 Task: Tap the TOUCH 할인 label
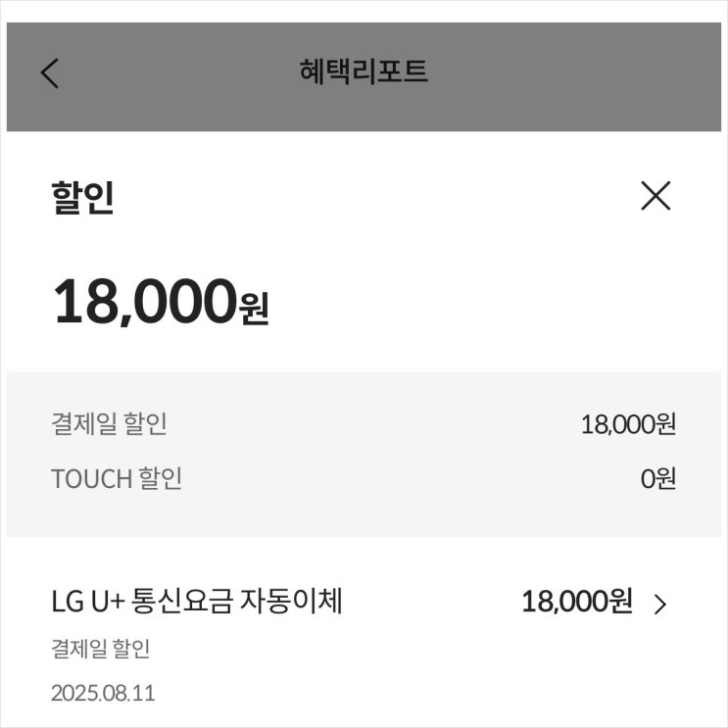[x=116, y=479]
